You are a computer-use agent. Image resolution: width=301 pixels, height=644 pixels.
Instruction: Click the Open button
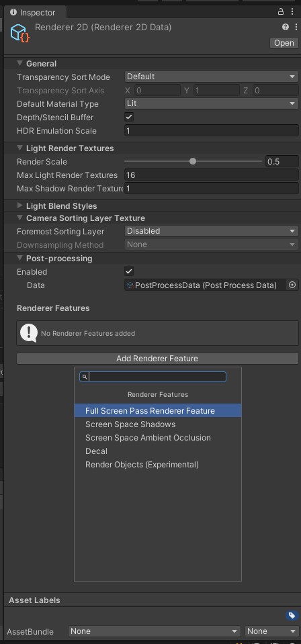point(284,43)
